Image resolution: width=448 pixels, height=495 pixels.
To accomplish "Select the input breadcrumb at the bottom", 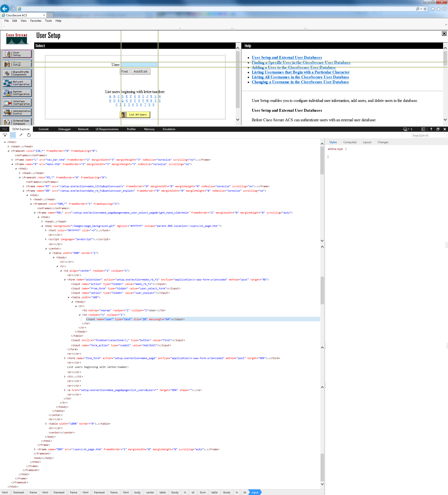I will coord(255,492).
